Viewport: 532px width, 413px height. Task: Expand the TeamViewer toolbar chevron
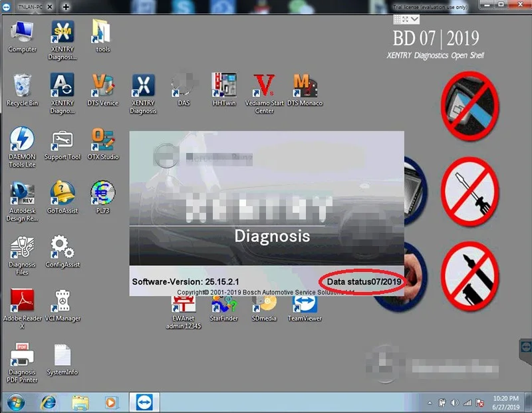pyautogui.click(x=414, y=19)
